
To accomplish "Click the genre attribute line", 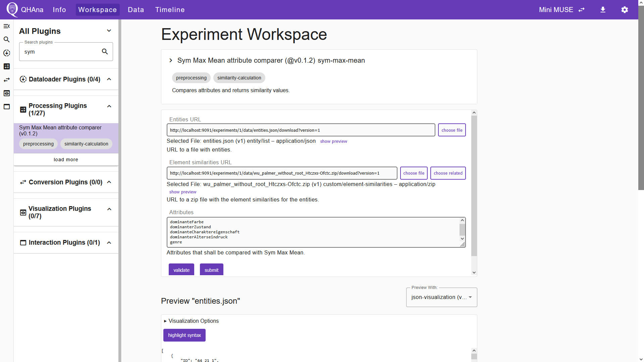I will (x=176, y=242).
